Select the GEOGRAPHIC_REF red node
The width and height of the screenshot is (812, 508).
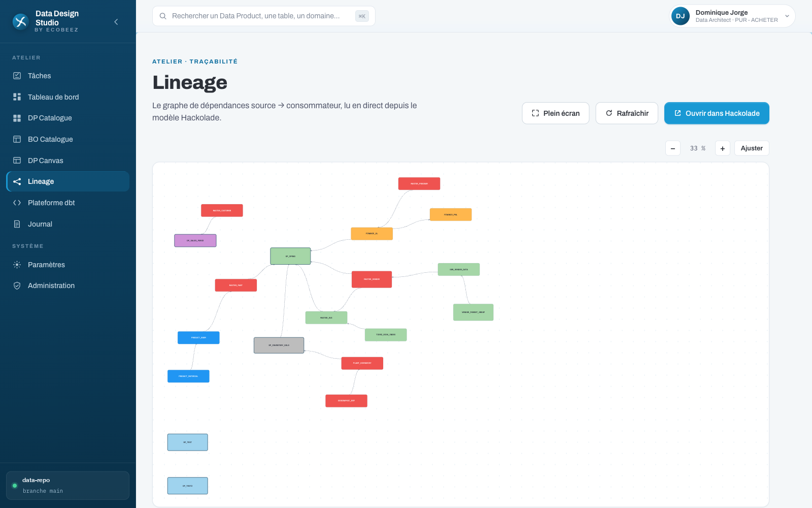pyautogui.click(x=346, y=401)
